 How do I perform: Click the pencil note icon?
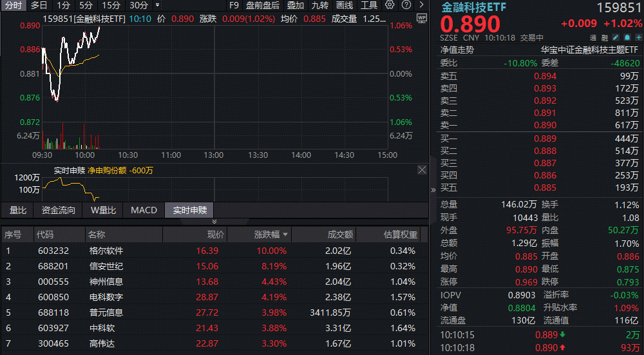[x=616, y=38]
